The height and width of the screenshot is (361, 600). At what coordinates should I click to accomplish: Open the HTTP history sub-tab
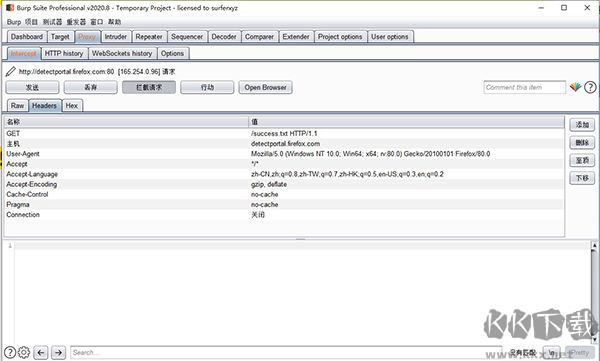point(64,53)
